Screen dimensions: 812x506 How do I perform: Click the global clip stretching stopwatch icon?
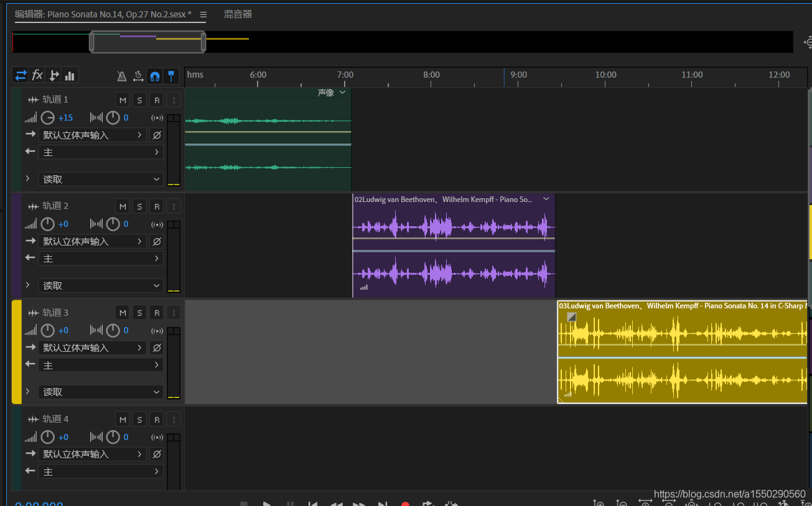[x=138, y=76]
